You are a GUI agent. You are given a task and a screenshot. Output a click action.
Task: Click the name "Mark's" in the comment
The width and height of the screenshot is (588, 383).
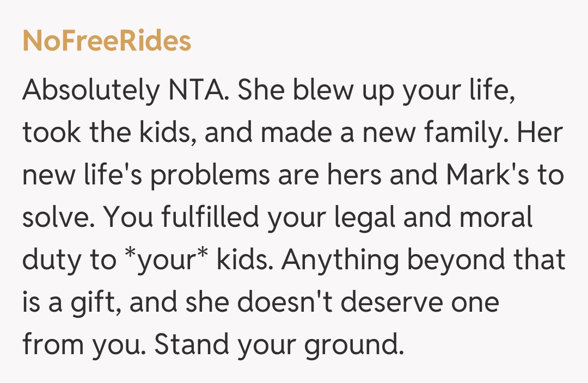click(x=487, y=176)
